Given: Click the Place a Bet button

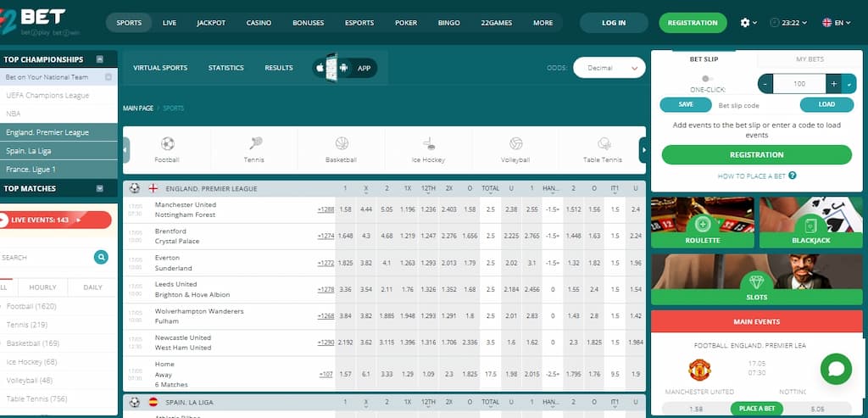Looking at the screenshot, I should [757, 409].
